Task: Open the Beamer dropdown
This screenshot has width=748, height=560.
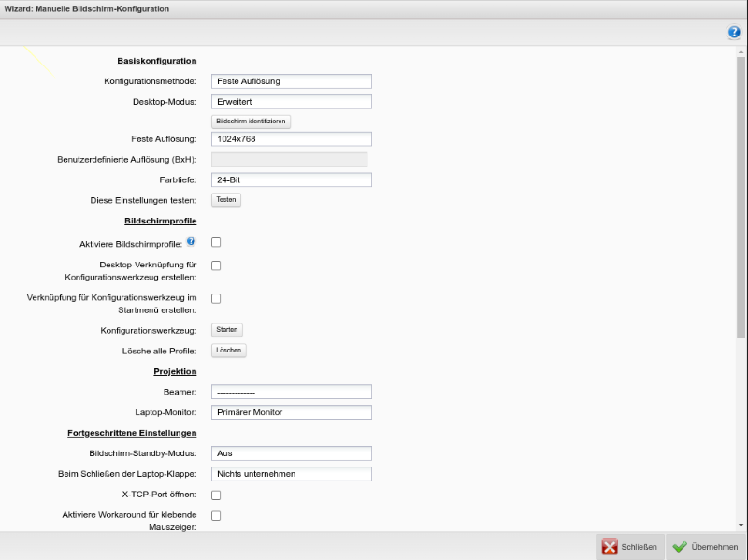Action: coord(291,392)
